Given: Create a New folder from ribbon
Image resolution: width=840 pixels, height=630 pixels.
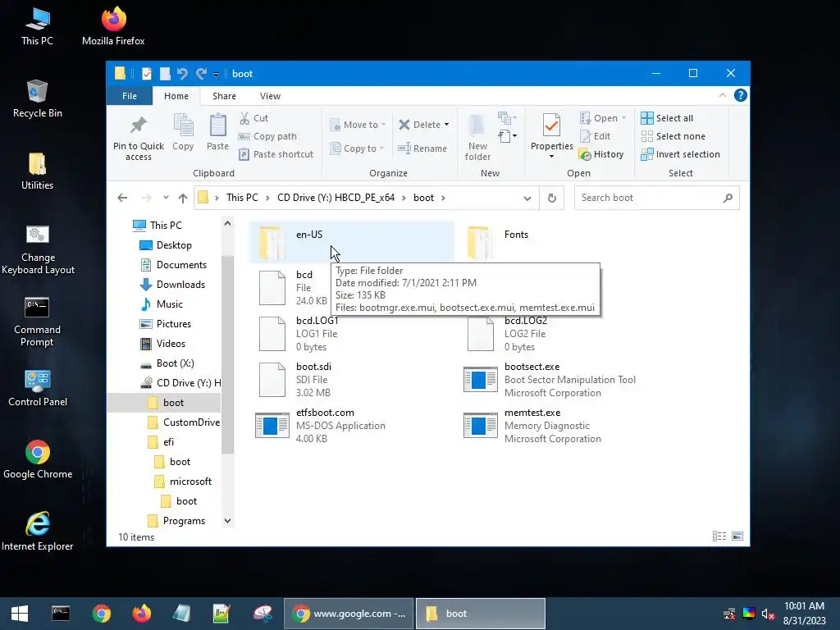Looking at the screenshot, I should click(x=477, y=138).
